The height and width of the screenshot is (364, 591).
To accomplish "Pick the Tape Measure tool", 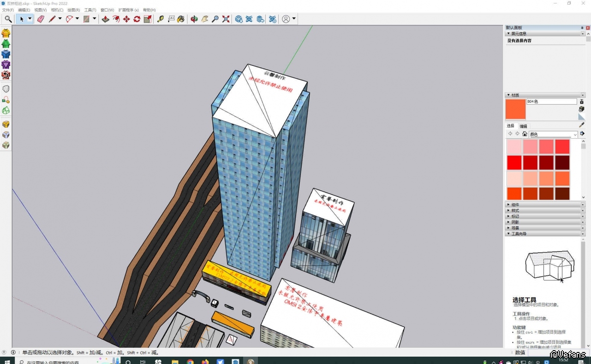I will point(160,19).
